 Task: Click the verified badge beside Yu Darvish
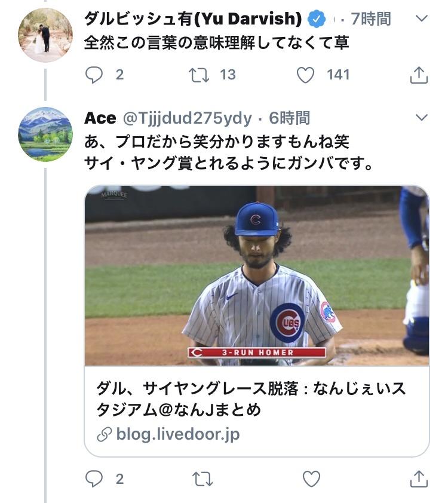click(x=317, y=20)
